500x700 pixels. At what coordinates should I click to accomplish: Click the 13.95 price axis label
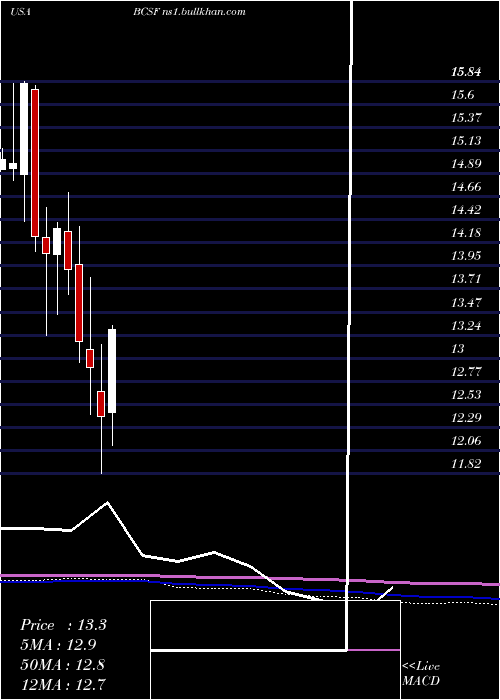pos(466,256)
